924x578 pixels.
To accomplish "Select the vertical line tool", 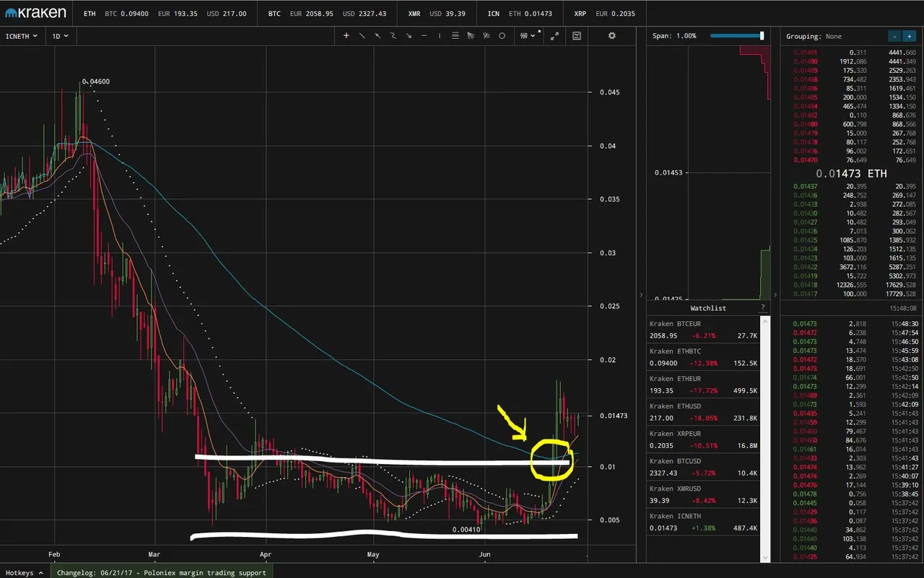I will (440, 35).
